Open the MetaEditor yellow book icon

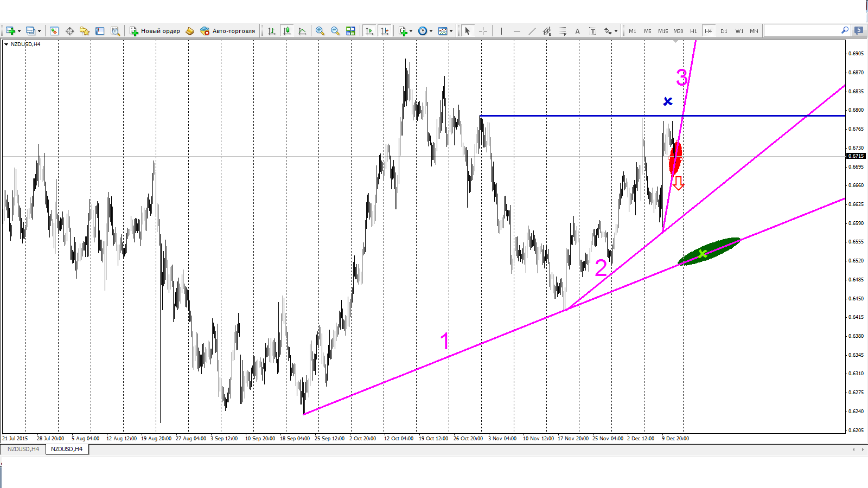coord(190,31)
